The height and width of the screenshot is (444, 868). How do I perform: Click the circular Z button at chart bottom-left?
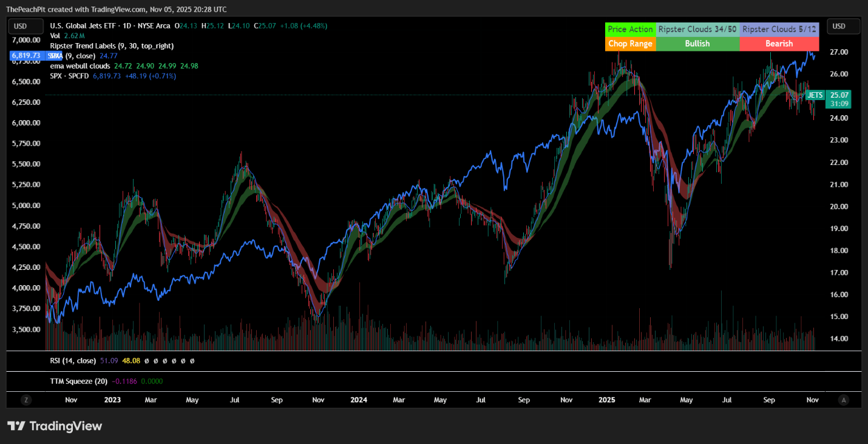point(25,400)
